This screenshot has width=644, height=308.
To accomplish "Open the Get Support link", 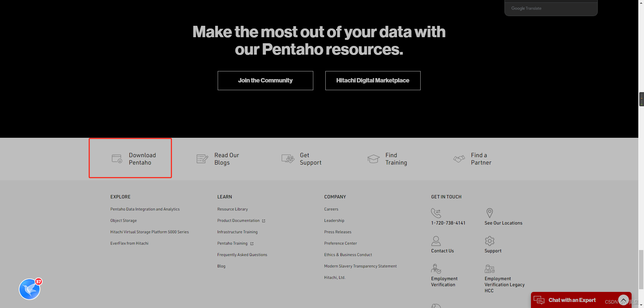I will [311, 159].
